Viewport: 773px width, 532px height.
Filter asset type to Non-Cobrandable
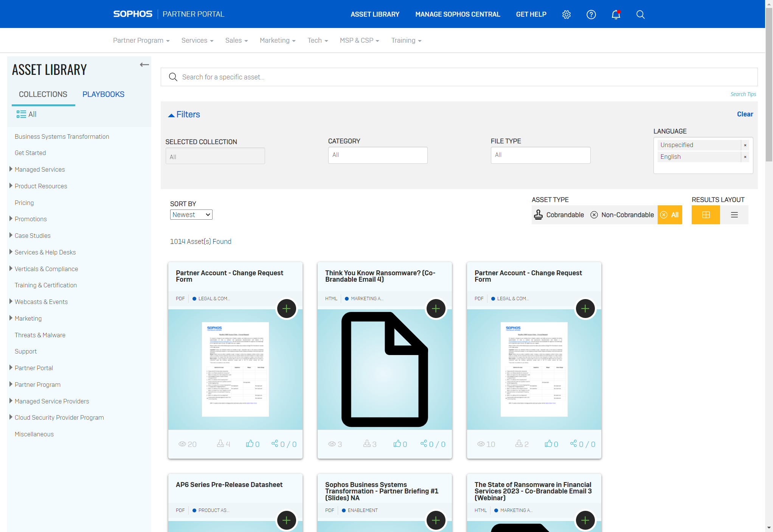pos(622,215)
